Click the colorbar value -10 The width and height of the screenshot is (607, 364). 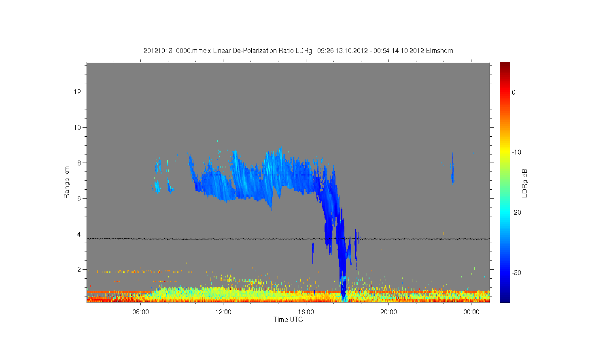(516, 152)
